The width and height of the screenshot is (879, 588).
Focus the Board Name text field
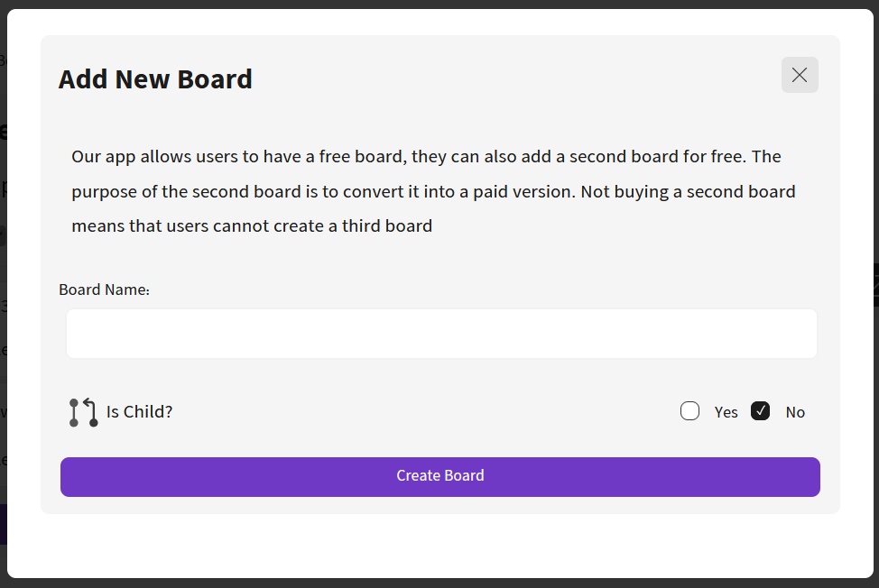[441, 334]
